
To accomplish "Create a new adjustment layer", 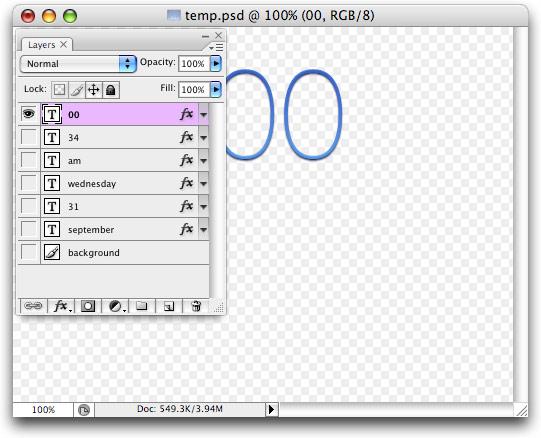I will coord(116,306).
